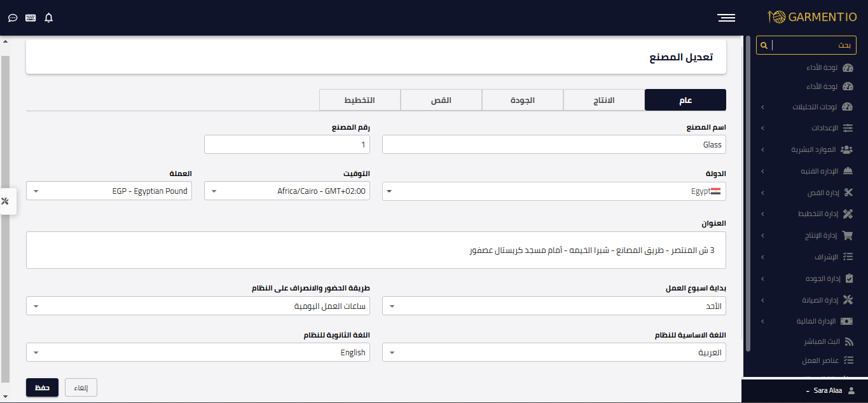This screenshot has width=868, height=403.
Task: Click the quality management clipboard icon
Action: coord(848,278)
